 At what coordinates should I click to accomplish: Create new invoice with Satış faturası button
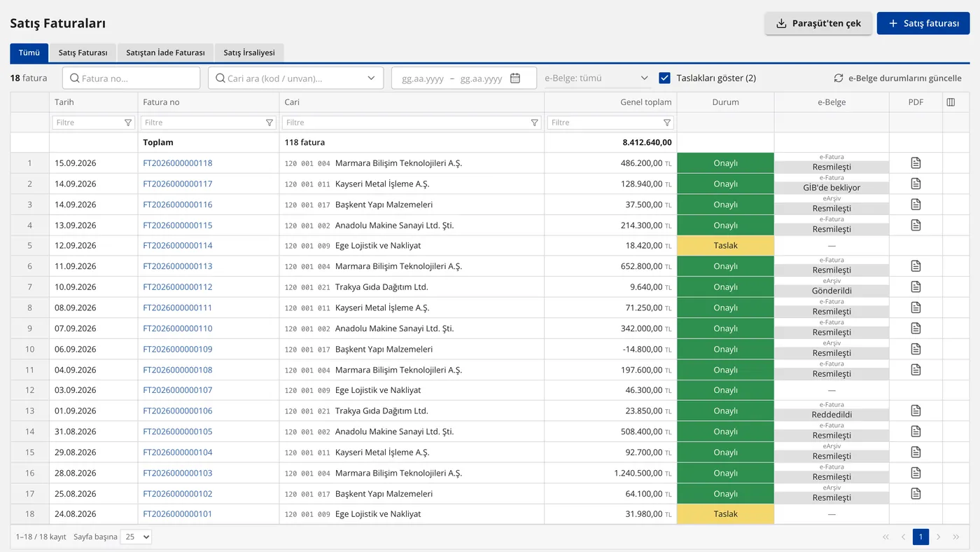tap(923, 23)
